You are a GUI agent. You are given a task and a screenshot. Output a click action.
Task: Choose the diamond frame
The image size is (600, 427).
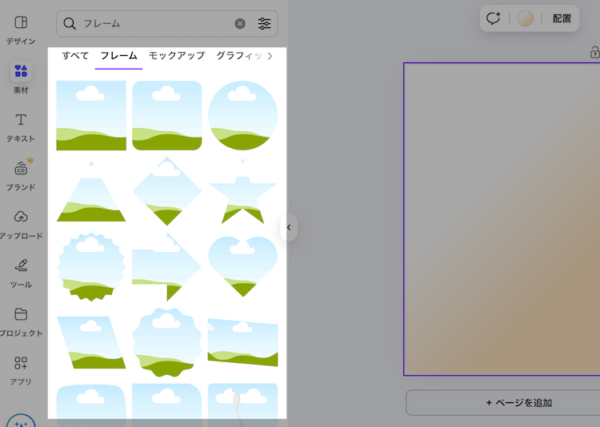[x=167, y=191]
